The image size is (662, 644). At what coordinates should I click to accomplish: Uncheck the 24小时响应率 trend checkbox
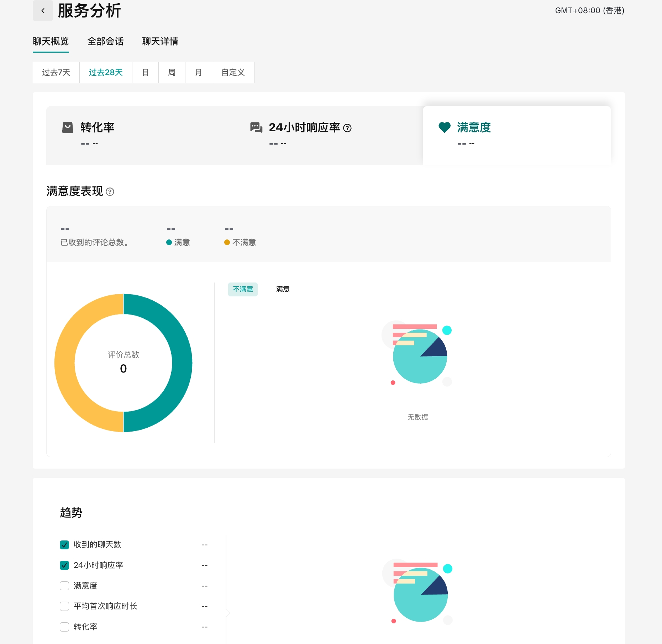64,565
